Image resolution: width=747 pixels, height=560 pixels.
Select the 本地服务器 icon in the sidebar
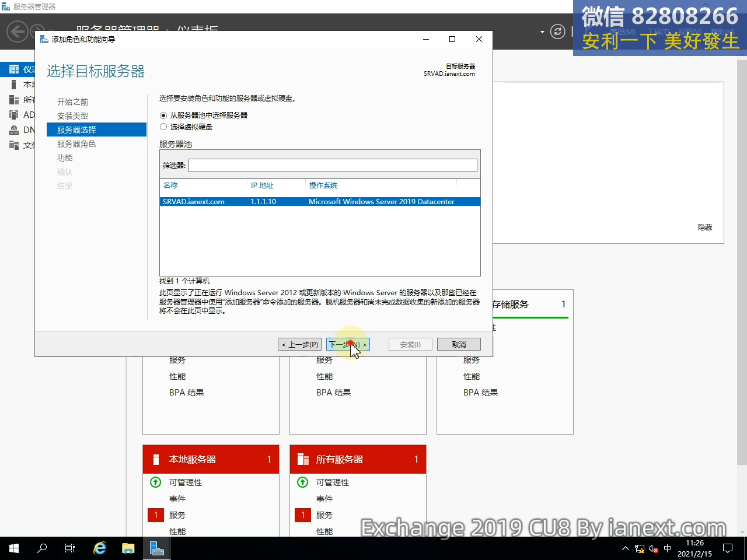[x=14, y=85]
